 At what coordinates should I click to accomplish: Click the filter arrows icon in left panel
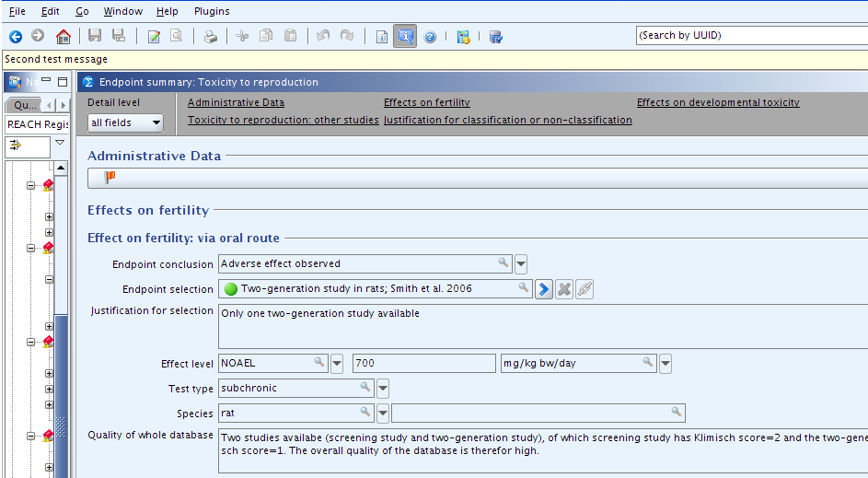[16, 146]
